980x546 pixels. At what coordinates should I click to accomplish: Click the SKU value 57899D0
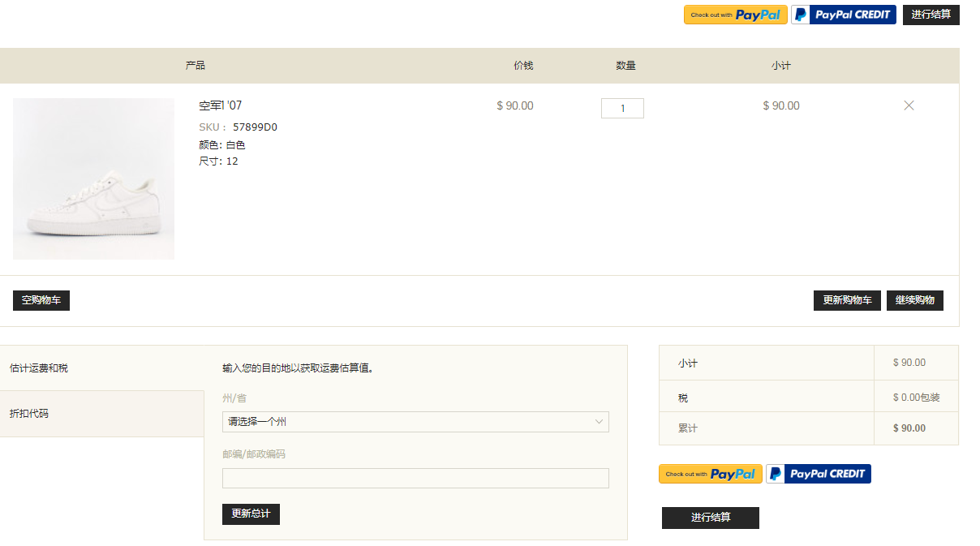[255, 127]
